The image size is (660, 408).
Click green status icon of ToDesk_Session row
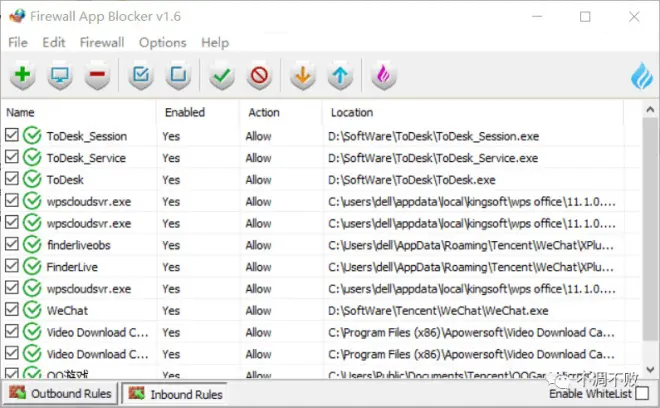[32, 136]
